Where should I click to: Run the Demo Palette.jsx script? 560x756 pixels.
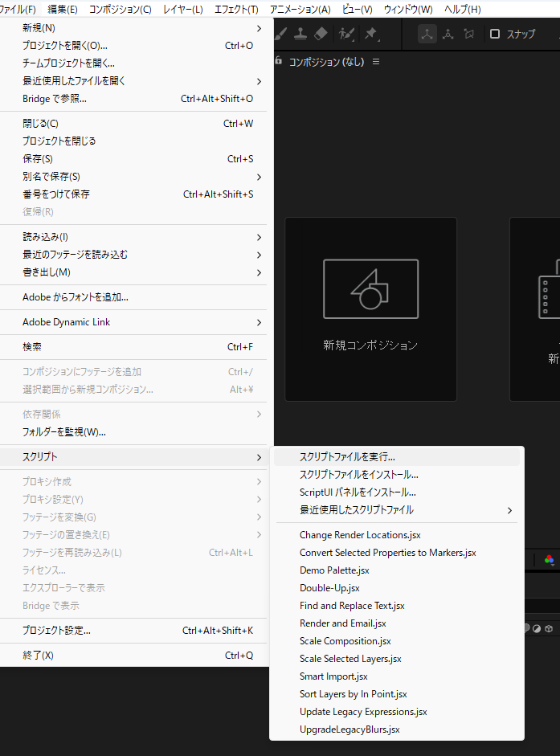click(x=334, y=570)
